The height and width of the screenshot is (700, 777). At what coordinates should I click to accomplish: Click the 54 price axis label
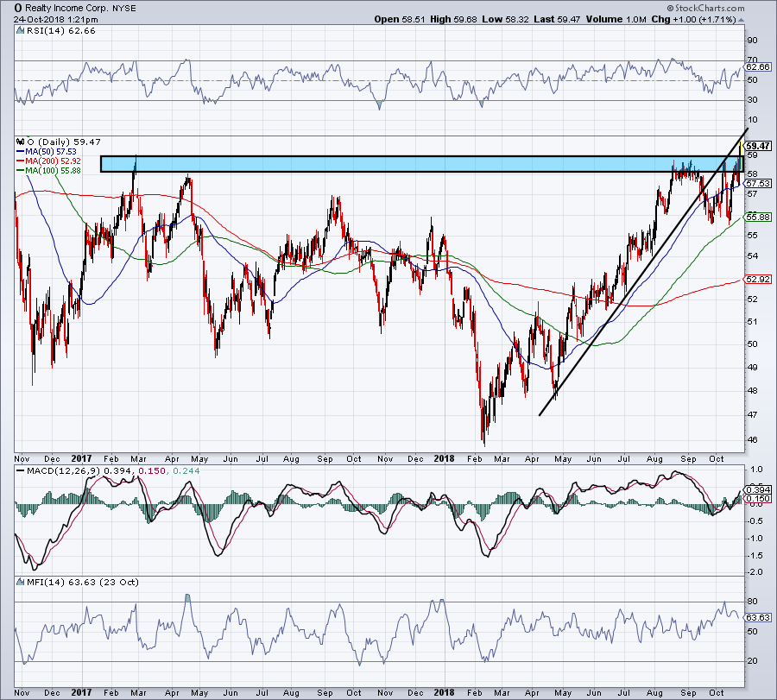(752, 255)
